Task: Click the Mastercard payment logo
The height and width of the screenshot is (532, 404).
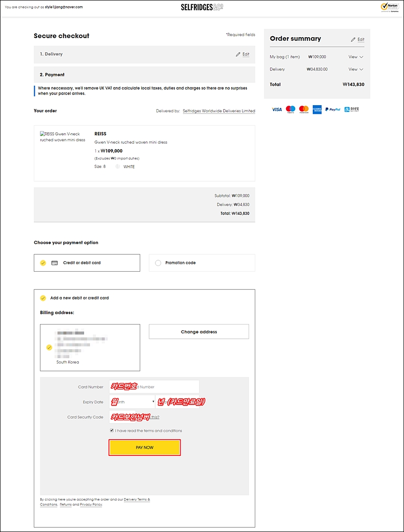Action: click(x=304, y=109)
